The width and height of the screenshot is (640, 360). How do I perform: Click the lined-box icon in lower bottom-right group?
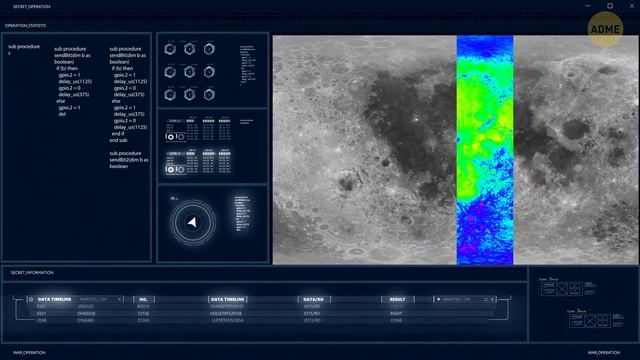point(576,320)
